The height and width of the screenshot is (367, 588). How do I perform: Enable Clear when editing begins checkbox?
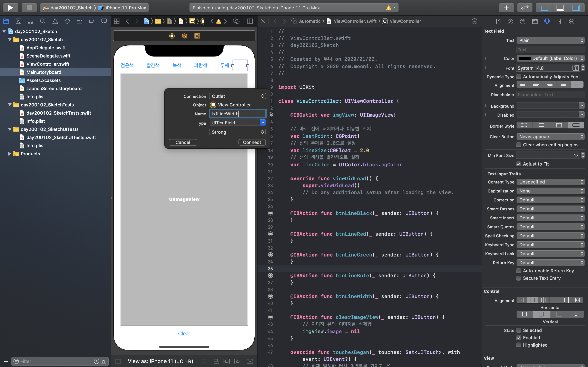[x=519, y=145]
